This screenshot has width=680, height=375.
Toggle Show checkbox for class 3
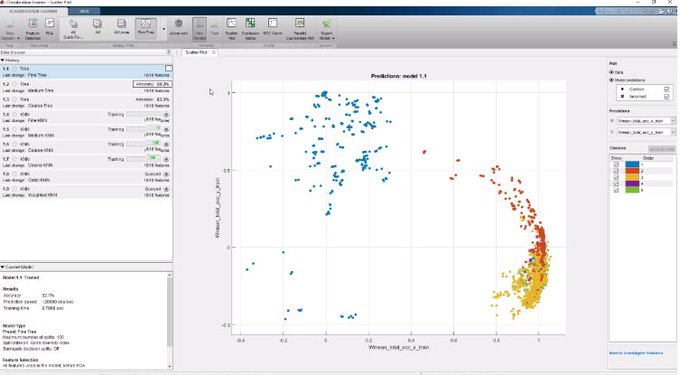tap(616, 178)
